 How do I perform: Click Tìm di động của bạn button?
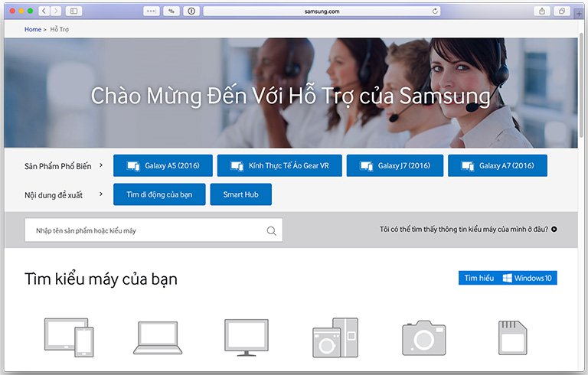[x=159, y=194]
